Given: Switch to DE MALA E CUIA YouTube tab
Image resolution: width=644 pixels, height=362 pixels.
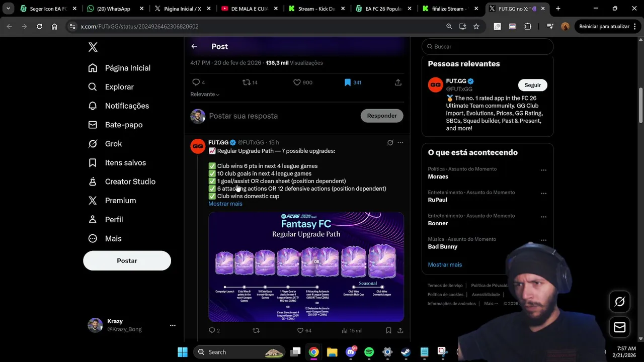Looking at the screenshot, I should 249,9.
